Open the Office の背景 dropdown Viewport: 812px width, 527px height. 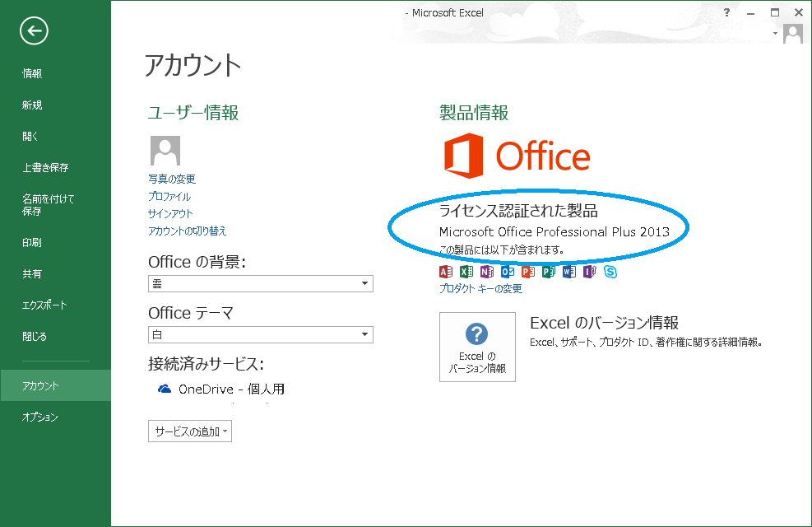[261, 283]
